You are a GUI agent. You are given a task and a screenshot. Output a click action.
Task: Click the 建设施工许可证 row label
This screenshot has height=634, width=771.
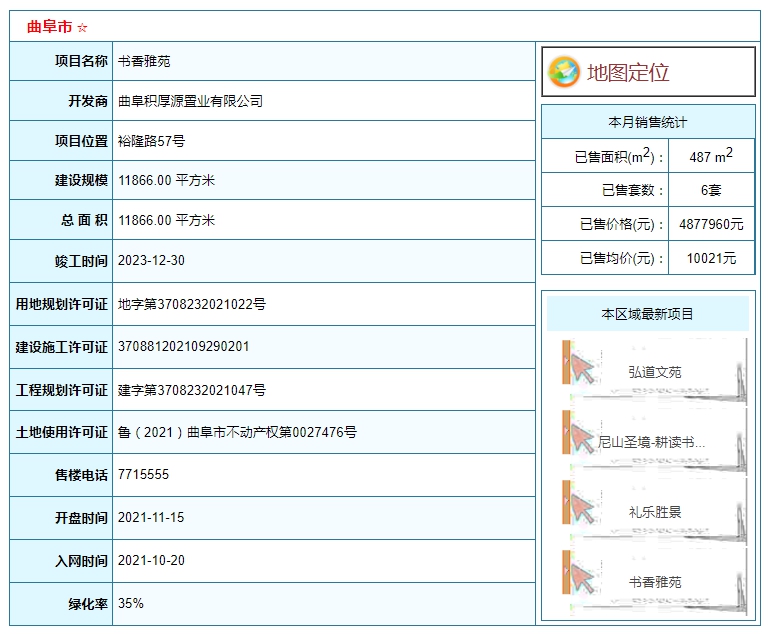(61, 347)
